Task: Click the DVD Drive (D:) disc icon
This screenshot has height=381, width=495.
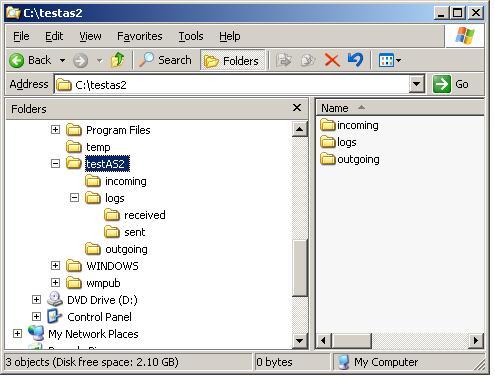Action: 55,299
